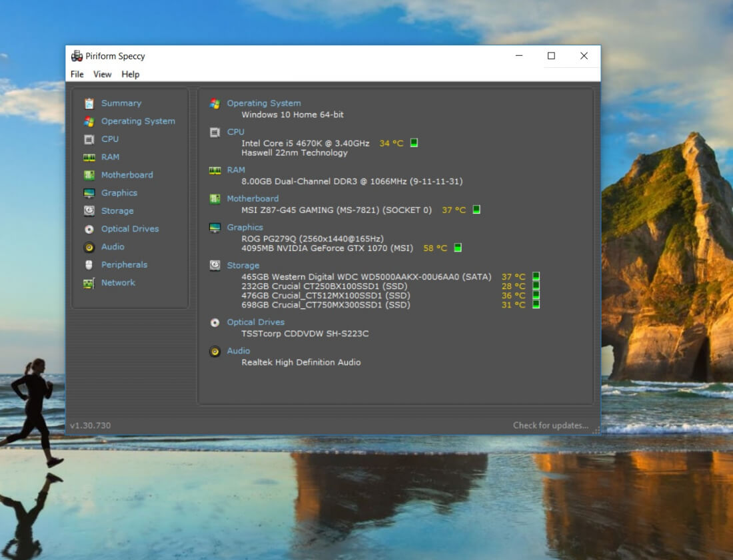The height and width of the screenshot is (560, 733).
Task: Click the Realtek High Definition Audio entry
Action: tap(301, 362)
